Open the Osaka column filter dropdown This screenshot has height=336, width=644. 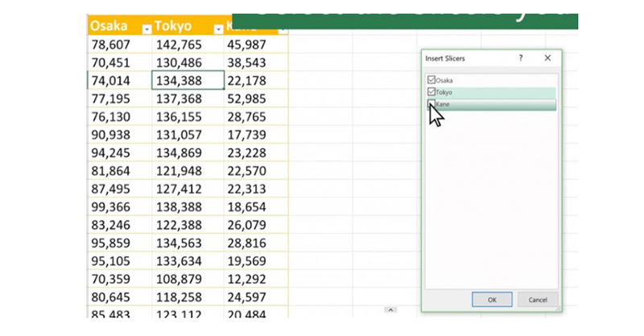147,29
